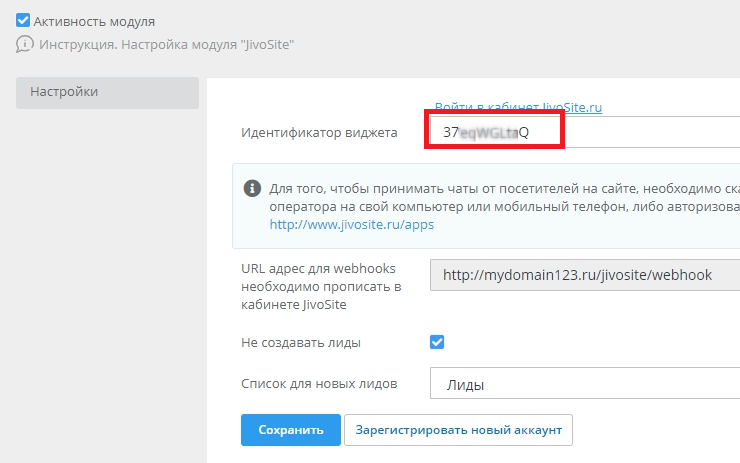The width and height of the screenshot is (740, 463).
Task: Click the Список для новых лидов label
Action: point(320,384)
